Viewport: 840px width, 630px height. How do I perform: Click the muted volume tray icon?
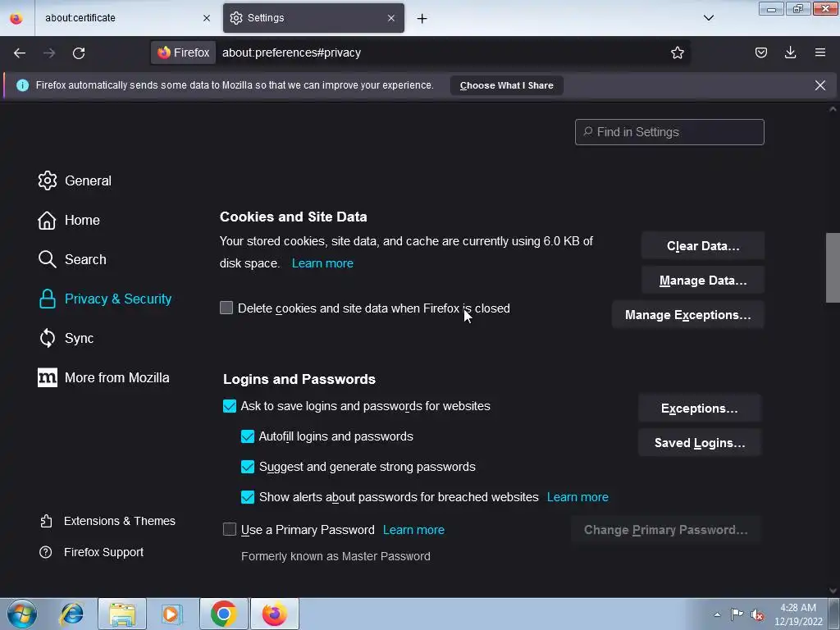point(757,614)
